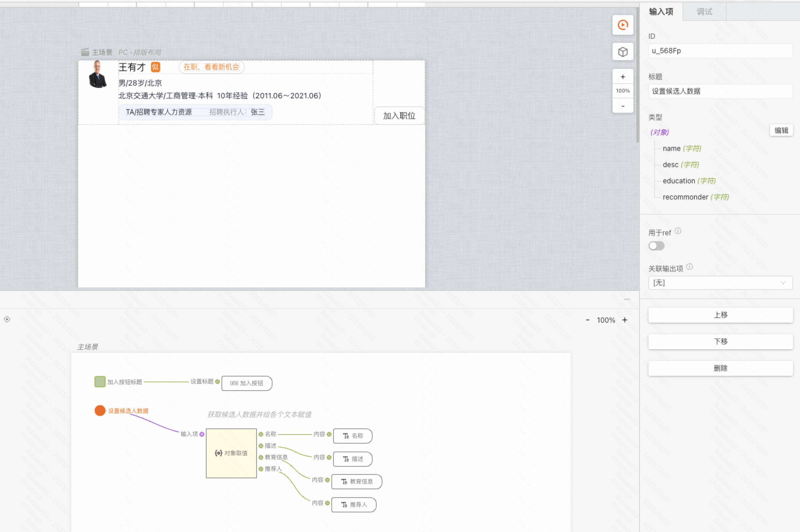Viewport: 800px width, 532px height.
Task: Open the 关联输出项 dropdown
Action: coord(720,283)
